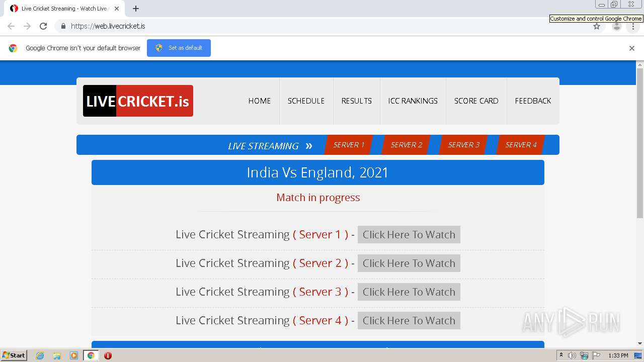
Task: Open the Windows Start menu
Action: point(14,355)
